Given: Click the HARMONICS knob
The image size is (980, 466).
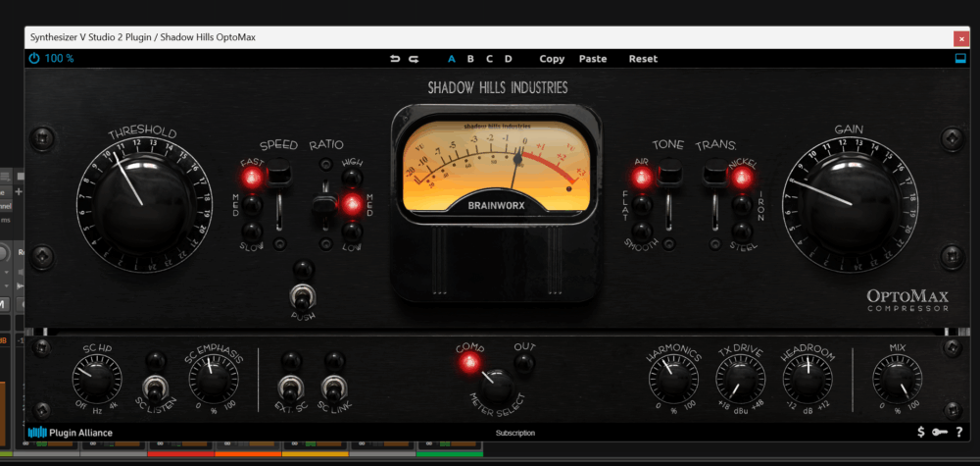Looking at the screenshot, I should pos(673,381).
